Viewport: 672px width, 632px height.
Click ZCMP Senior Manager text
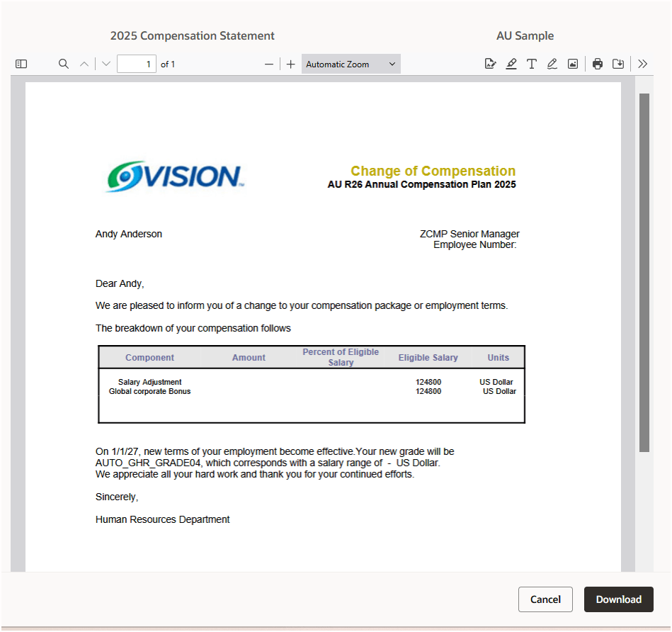tap(469, 234)
